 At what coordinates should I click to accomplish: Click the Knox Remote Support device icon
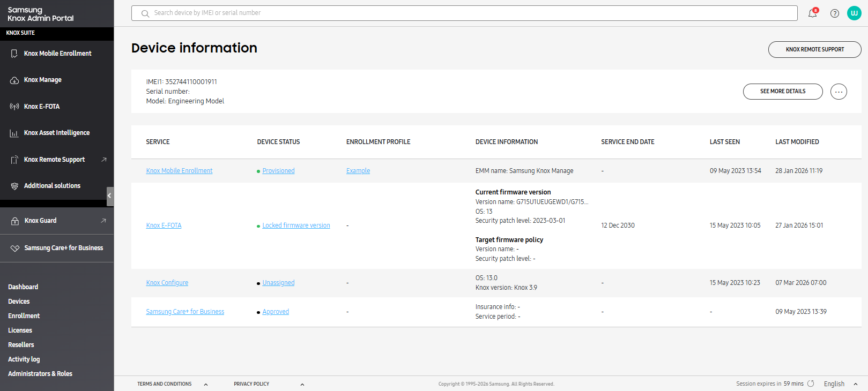coord(14,160)
